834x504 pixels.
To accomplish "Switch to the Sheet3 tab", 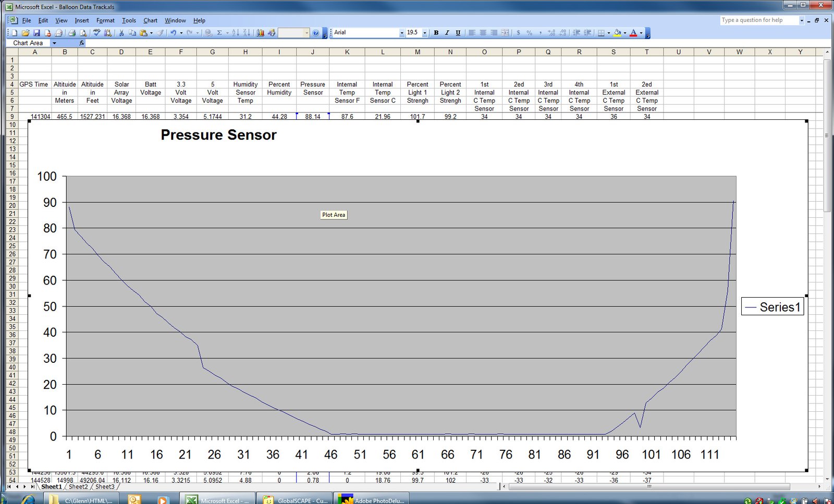I will pyautogui.click(x=105, y=487).
